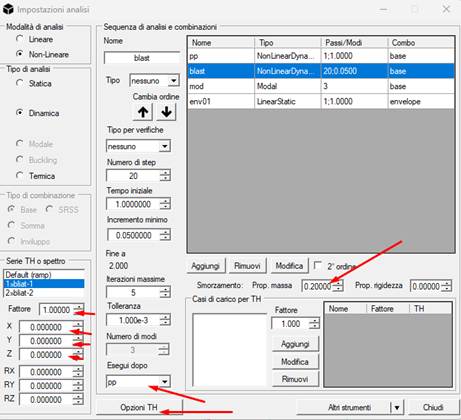
Task: Select the mod analysis row
Action: [321, 86]
